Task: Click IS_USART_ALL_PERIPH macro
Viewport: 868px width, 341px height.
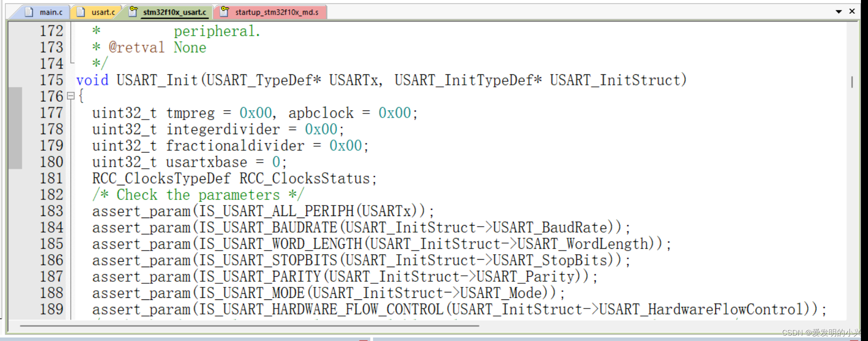Action: [x=276, y=211]
